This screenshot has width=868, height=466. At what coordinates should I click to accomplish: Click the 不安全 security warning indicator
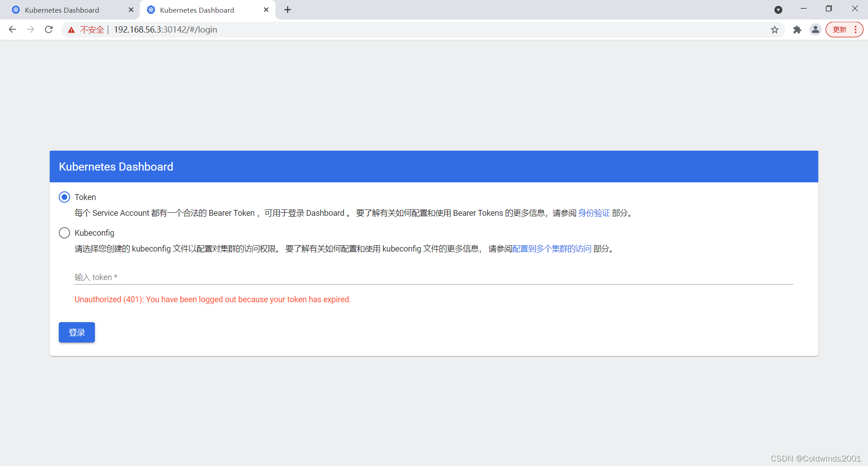[x=86, y=29]
